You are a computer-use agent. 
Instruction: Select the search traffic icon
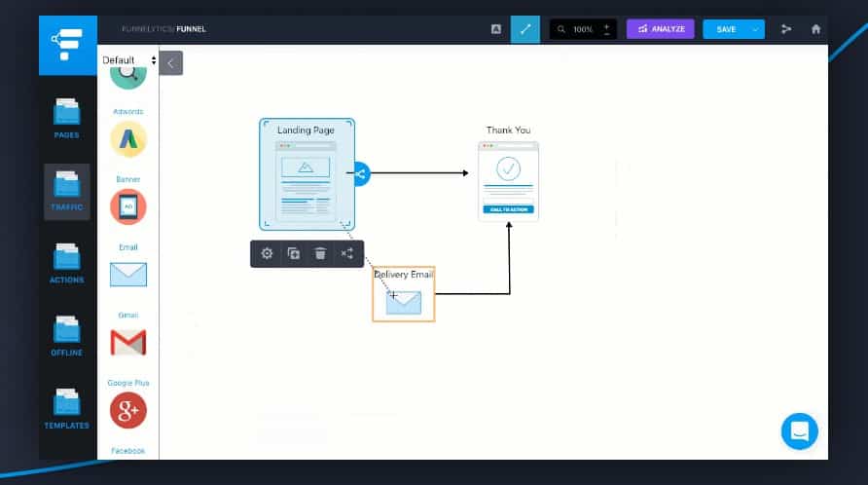click(127, 77)
